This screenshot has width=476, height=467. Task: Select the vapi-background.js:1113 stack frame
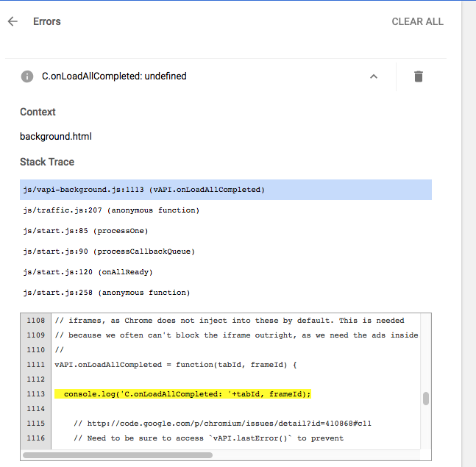(x=226, y=190)
